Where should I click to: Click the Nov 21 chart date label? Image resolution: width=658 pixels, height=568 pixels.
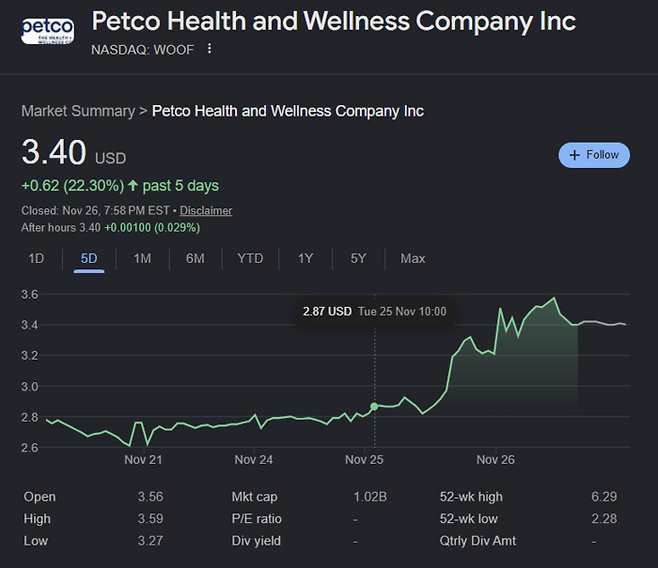point(143,460)
